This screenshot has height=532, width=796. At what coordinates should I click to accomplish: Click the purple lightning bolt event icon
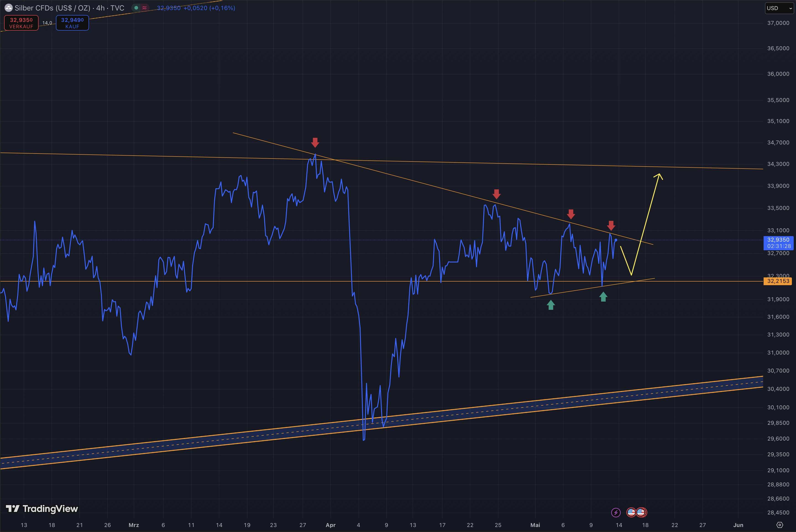click(616, 512)
